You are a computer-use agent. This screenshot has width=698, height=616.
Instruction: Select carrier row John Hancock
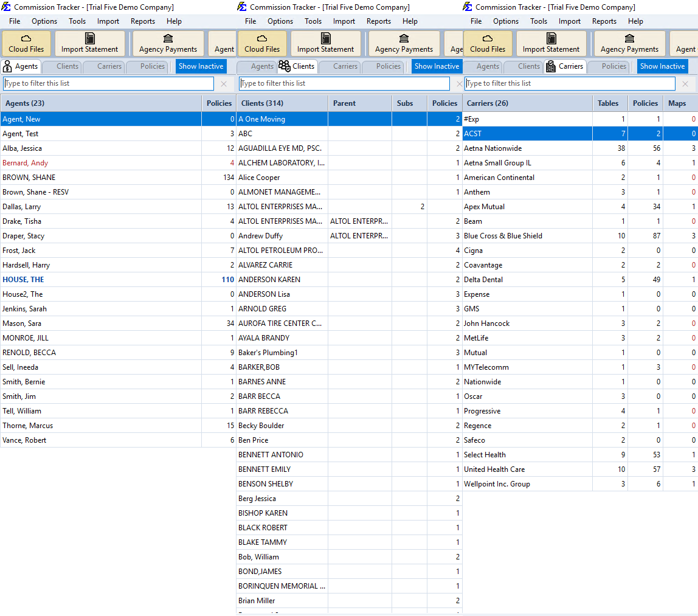point(581,324)
